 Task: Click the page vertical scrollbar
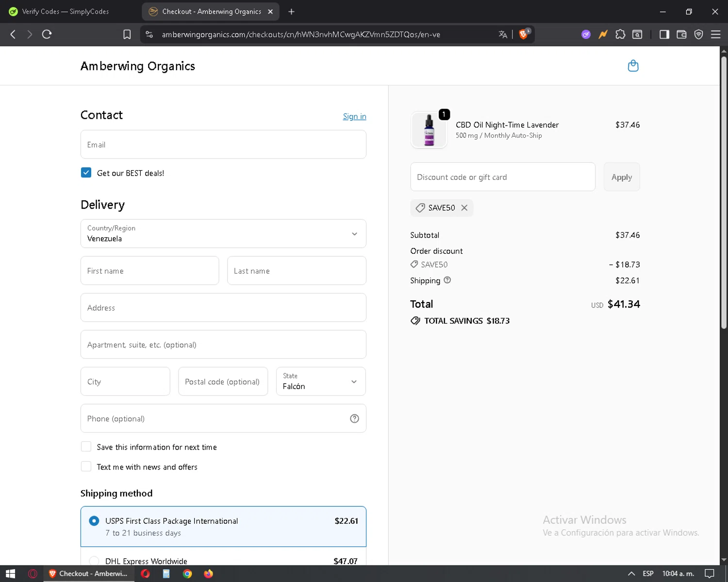click(x=724, y=194)
